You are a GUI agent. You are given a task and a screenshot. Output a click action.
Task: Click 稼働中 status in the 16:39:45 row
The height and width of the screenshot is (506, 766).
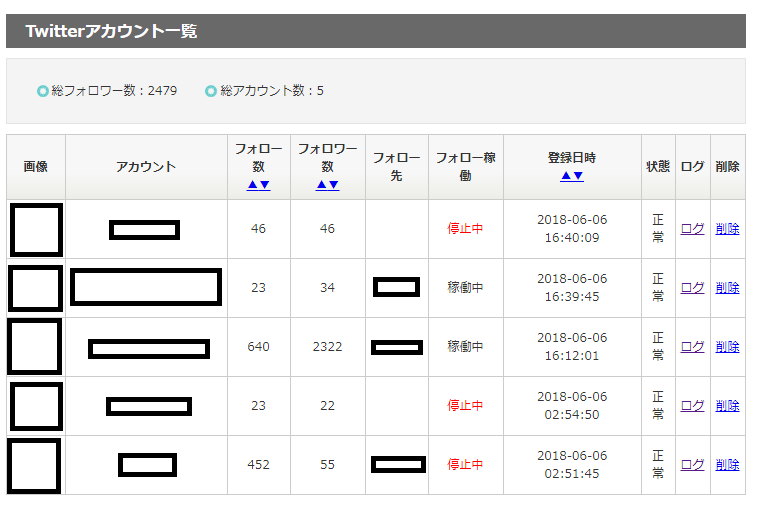click(x=465, y=288)
